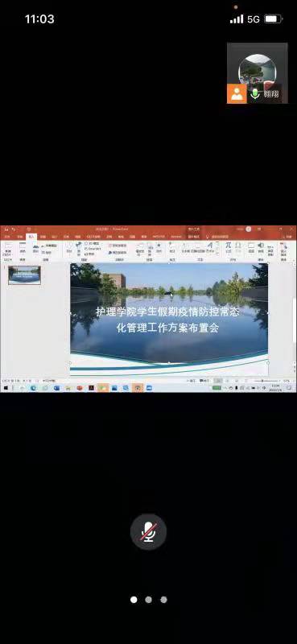The image size is (297, 644).
Task: Go to the third page indicator dot
Action: pyautogui.click(x=163, y=600)
